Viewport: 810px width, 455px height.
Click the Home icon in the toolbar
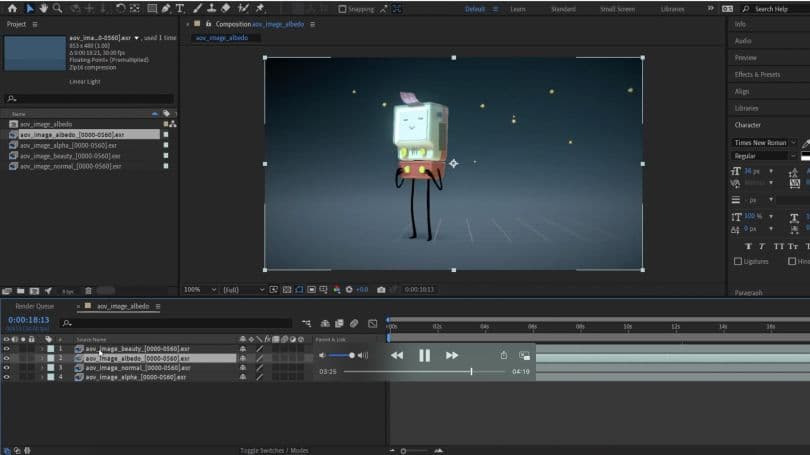point(12,8)
